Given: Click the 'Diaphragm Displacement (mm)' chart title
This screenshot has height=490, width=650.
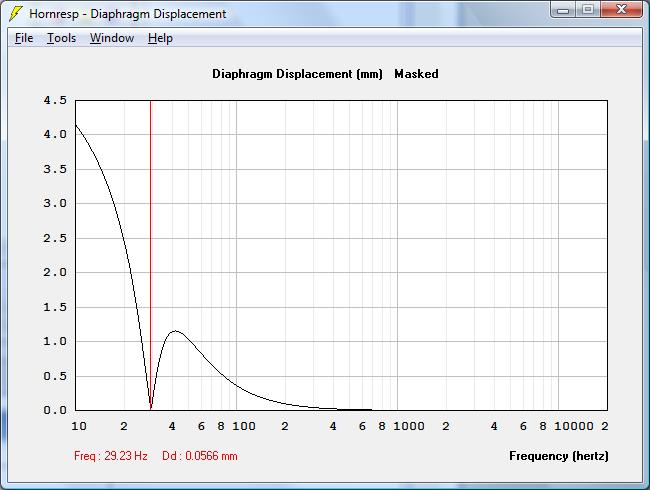Looking at the screenshot, I should 297,74.
